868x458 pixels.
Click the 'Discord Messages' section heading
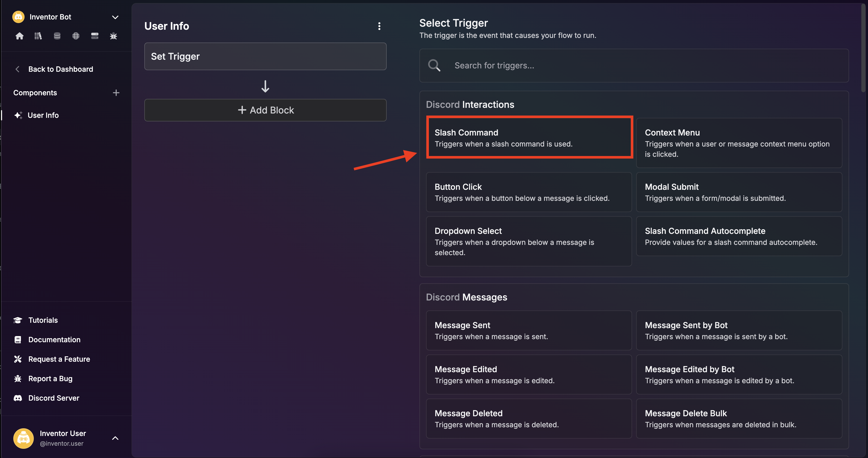click(x=466, y=297)
